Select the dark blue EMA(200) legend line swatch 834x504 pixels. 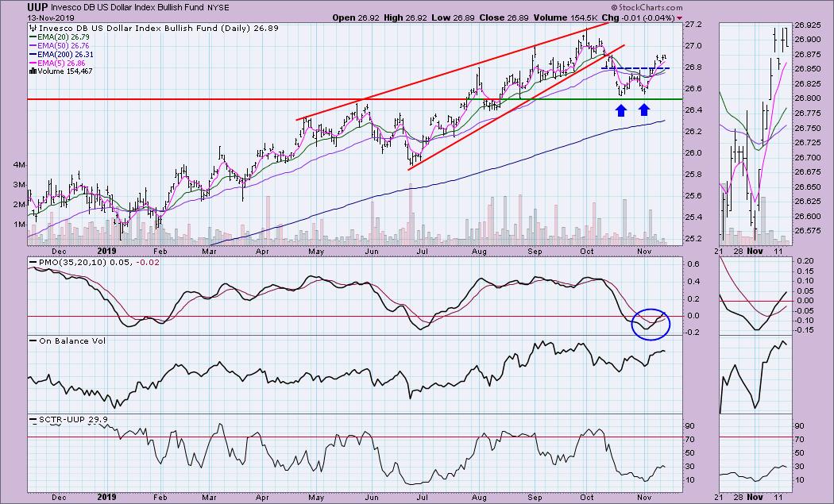coord(33,54)
